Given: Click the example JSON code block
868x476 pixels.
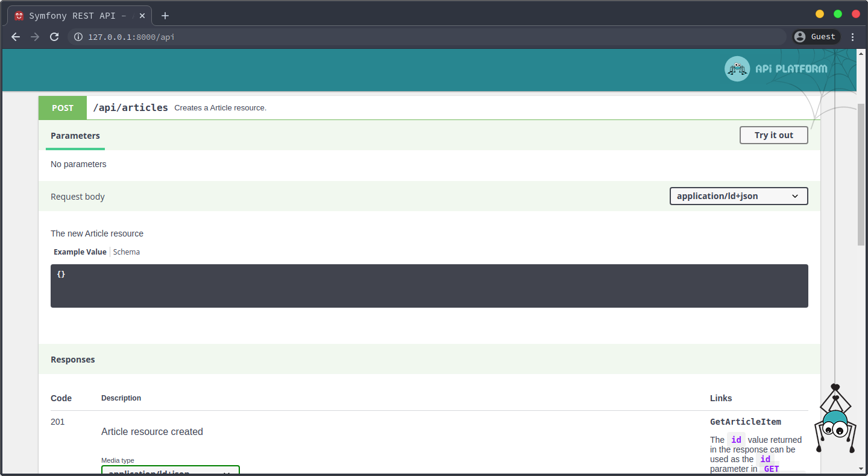Looking at the screenshot, I should tap(429, 286).
